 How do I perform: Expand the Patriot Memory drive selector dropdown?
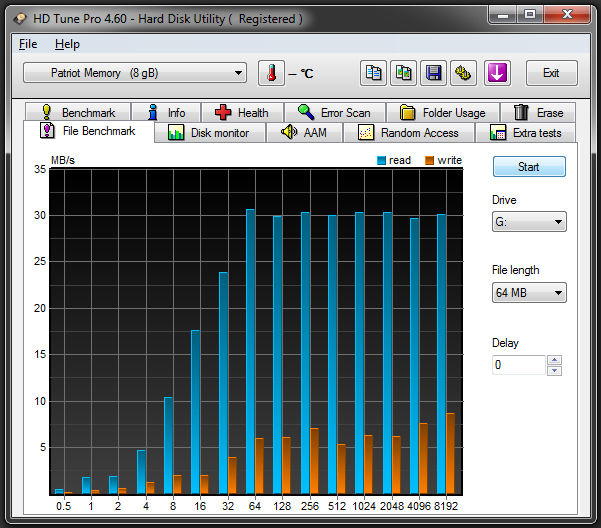click(x=135, y=73)
